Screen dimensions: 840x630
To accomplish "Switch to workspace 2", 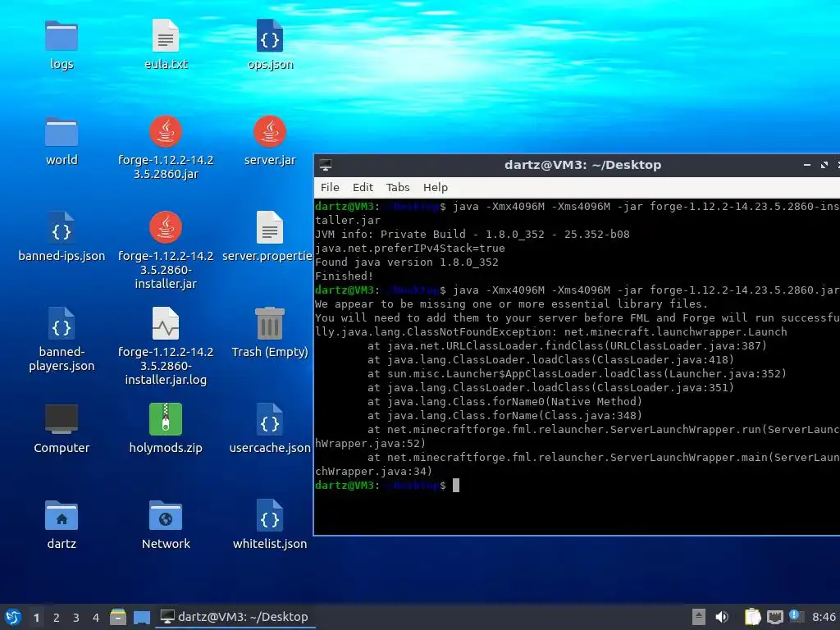I will coord(57,618).
